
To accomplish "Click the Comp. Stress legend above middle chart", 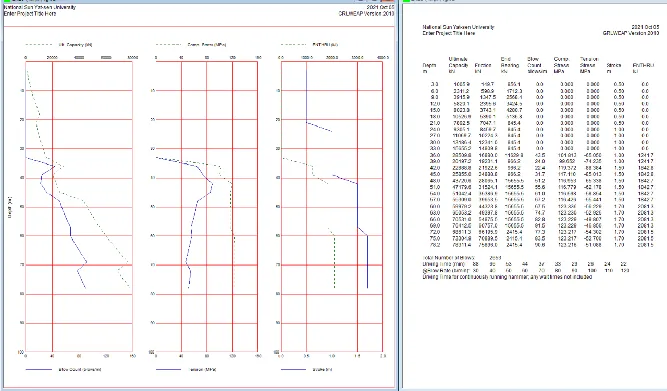I will (207, 45).
